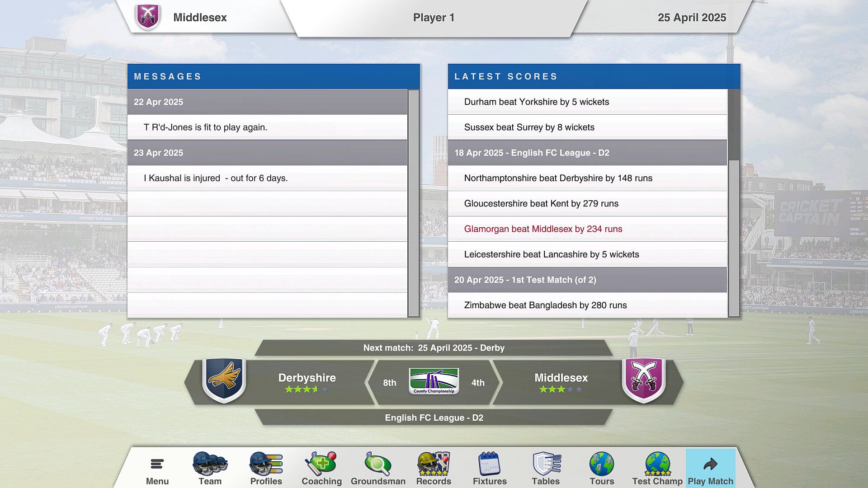The image size is (868, 488).
Task: Click the Messages panel scrollbar
Action: (x=413, y=203)
